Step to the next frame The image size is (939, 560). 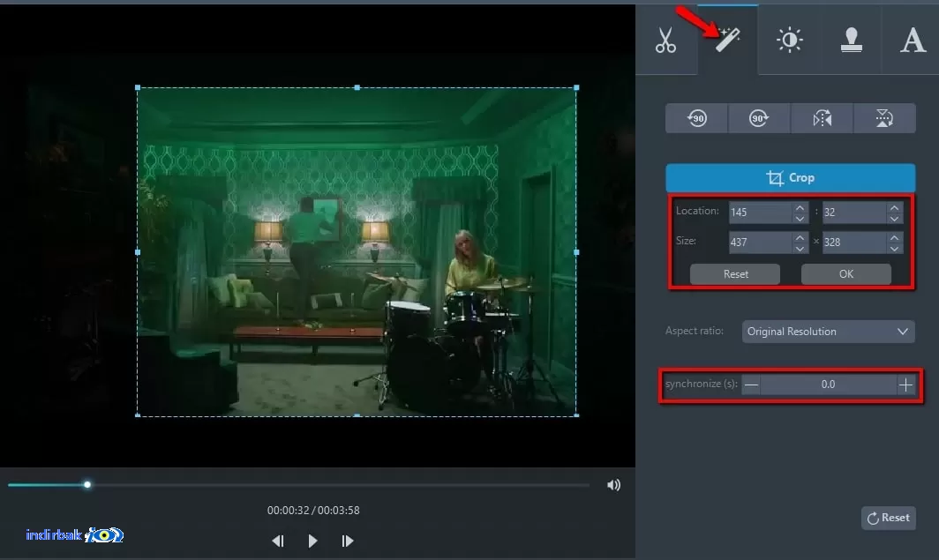(348, 541)
